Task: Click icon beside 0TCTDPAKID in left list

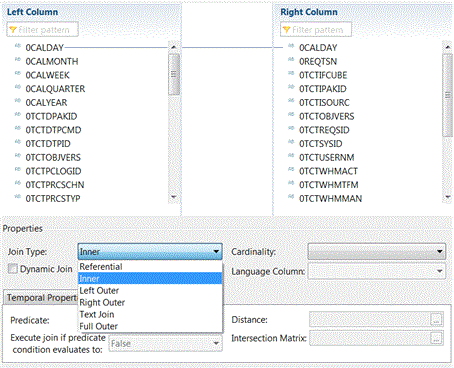Action: coord(18,115)
